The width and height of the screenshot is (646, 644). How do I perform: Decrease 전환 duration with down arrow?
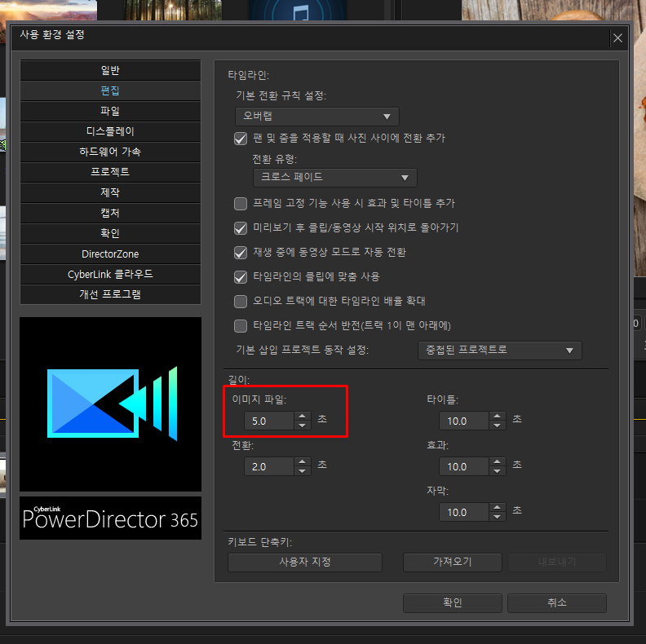click(x=303, y=471)
